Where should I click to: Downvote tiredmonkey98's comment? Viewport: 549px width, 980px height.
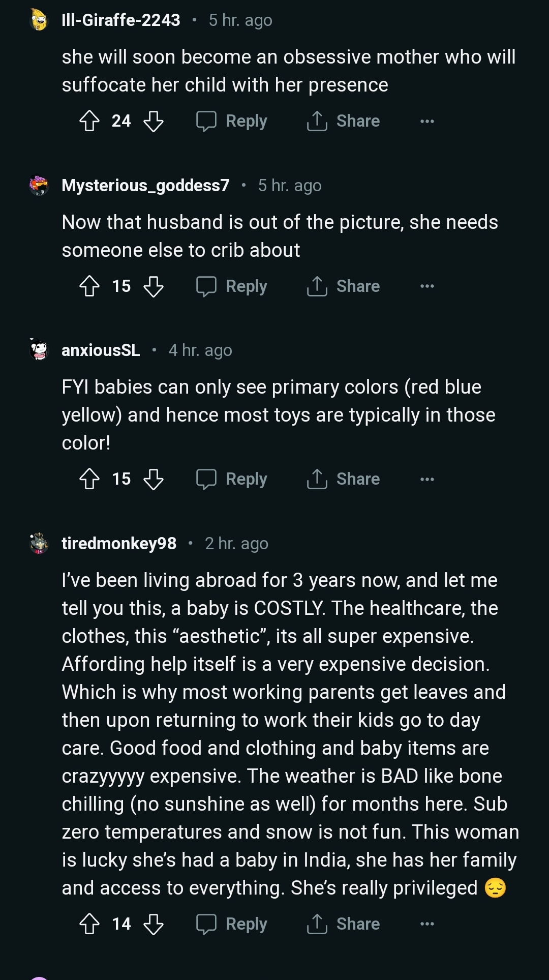pos(153,924)
